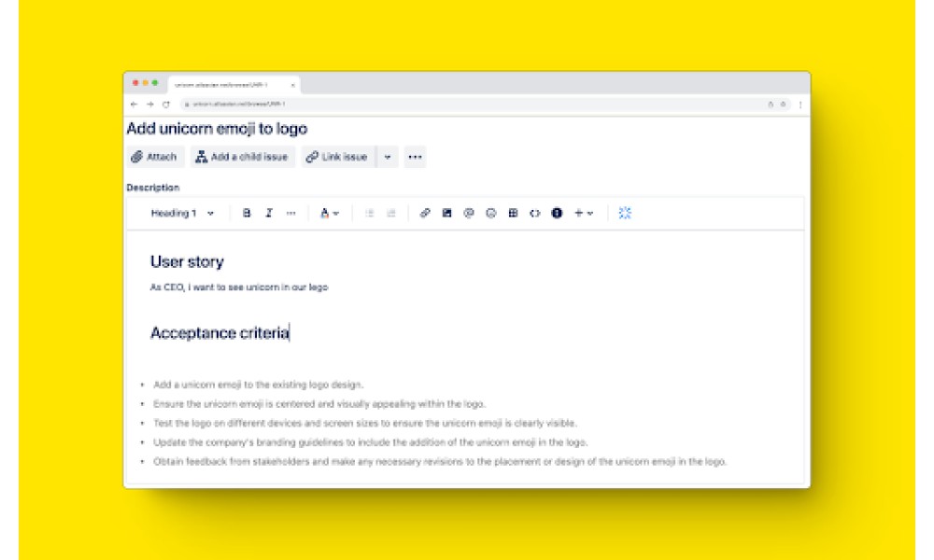
Task: Insert code snippet
Action: coord(535,213)
